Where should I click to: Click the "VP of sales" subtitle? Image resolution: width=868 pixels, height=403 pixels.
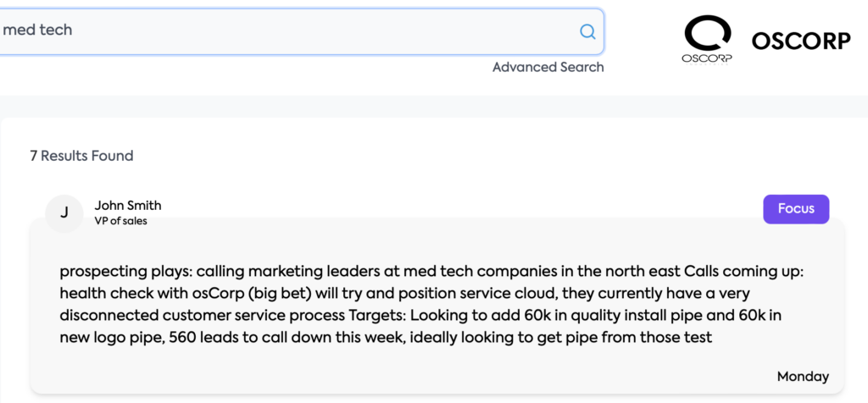pyautogui.click(x=120, y=221)
